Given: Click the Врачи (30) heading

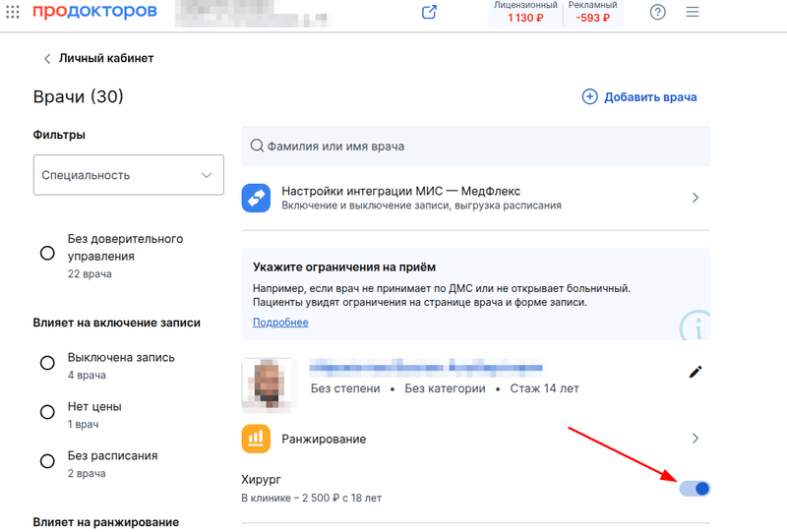Looking at the screenshot, I should coord(79,96).
